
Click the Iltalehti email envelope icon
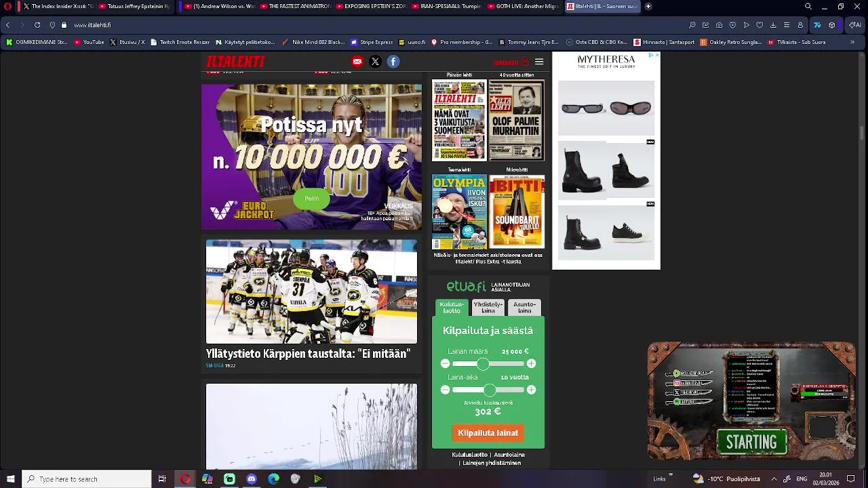(357, 62)
